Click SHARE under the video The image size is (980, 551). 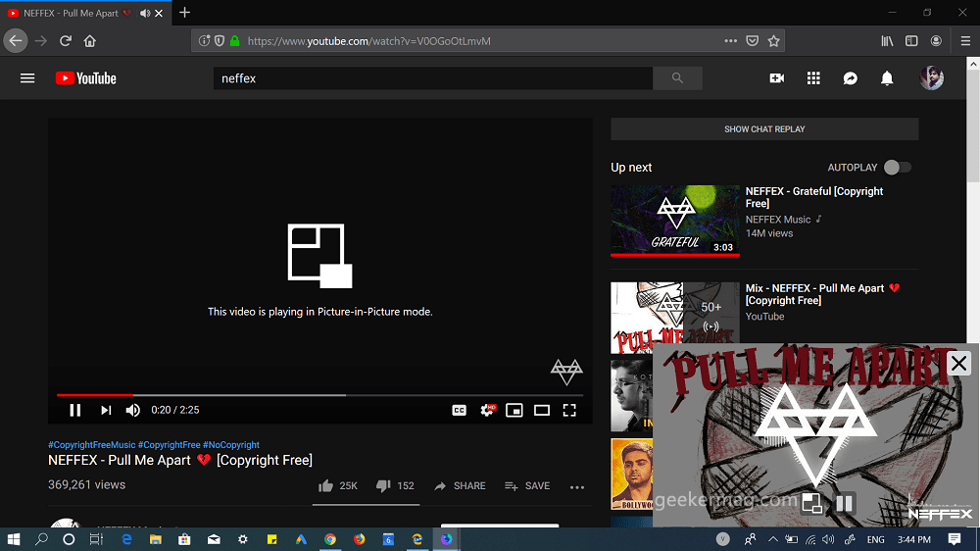tap(460, 486)
